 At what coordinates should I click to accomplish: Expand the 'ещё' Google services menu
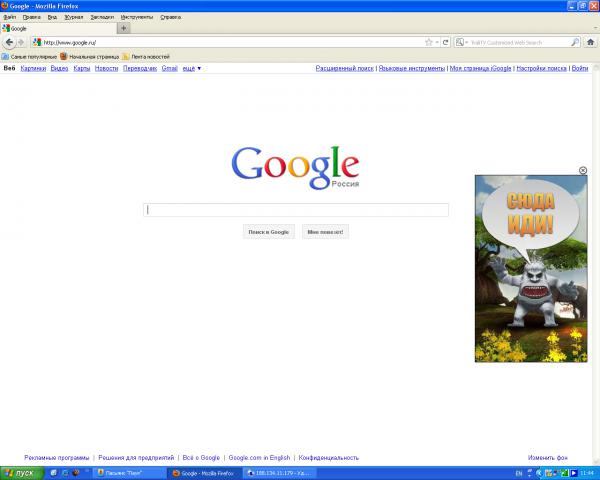(192, 69)
